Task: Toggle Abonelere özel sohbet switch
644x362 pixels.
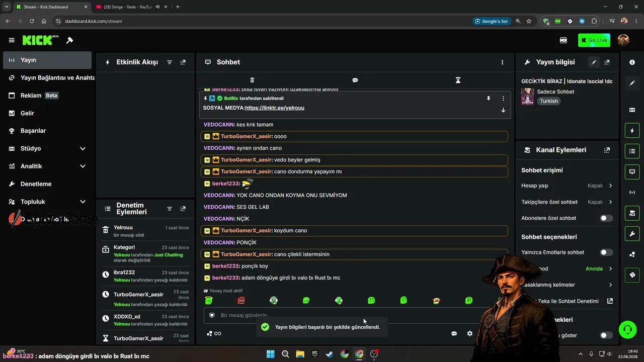Action: (606, 218)
